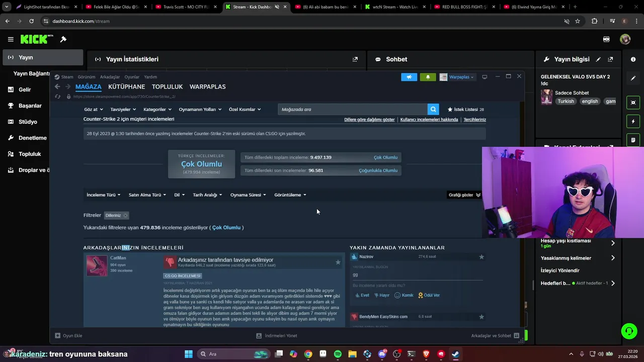Open Kullanıcı incelemeleri hakkında link
644x362 pixels.
coord(429,120)
